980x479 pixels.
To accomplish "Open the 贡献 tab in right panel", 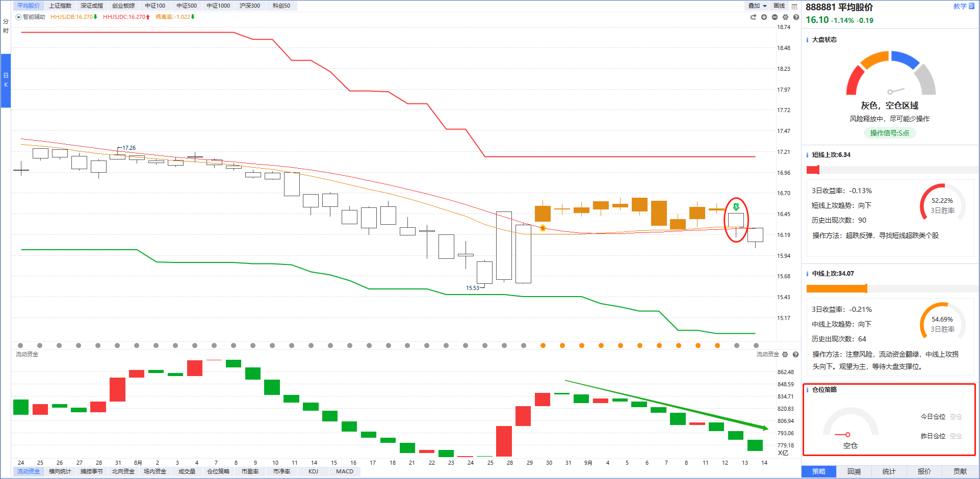I will [x=960, y=471].
